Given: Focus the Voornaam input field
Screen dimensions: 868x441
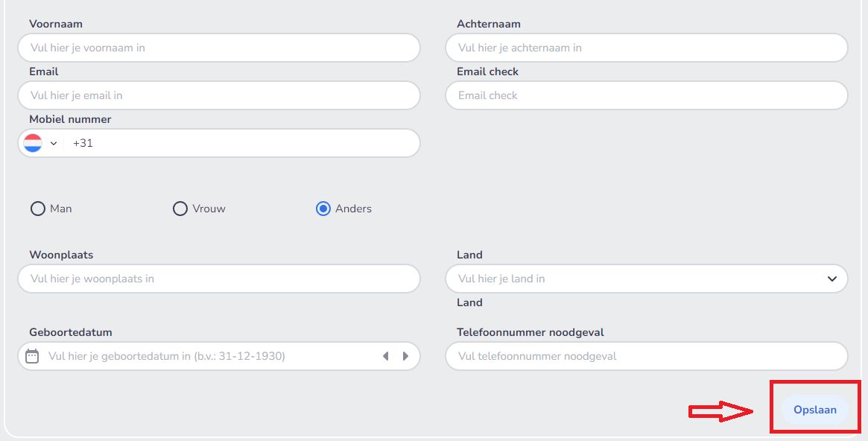Looking at the screenshot, I should [x=219, y=48].
